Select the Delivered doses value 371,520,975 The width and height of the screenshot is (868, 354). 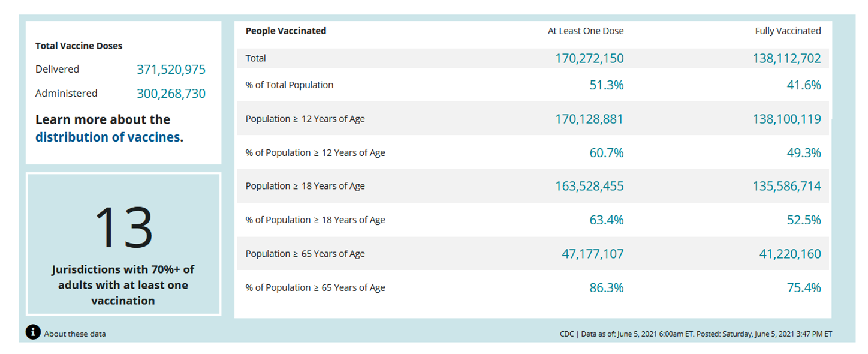coord(171,70)
